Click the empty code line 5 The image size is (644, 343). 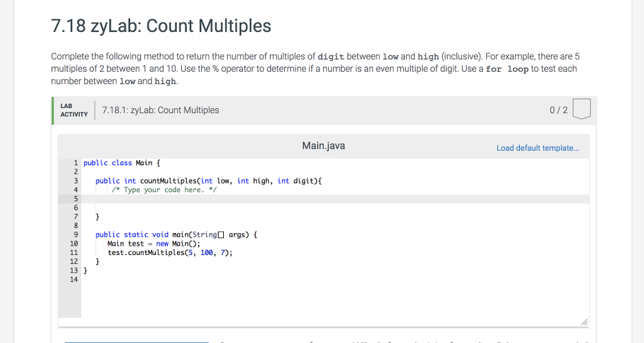click(335, 199)
